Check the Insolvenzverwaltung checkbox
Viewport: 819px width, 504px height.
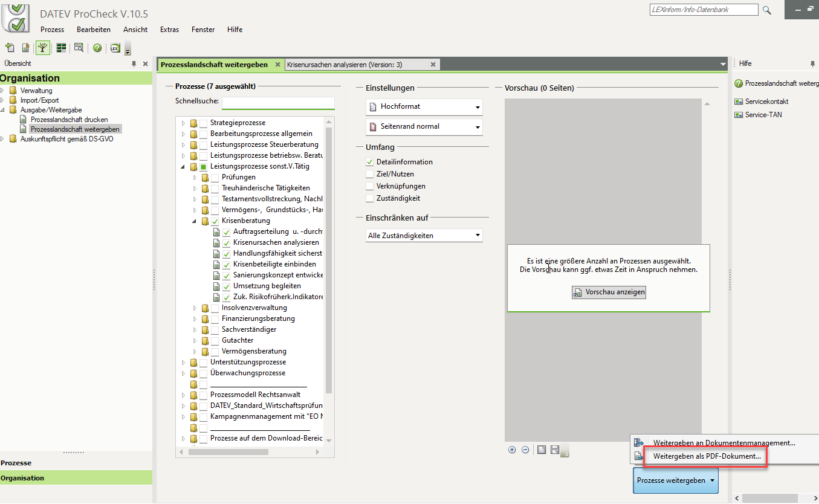215,308
